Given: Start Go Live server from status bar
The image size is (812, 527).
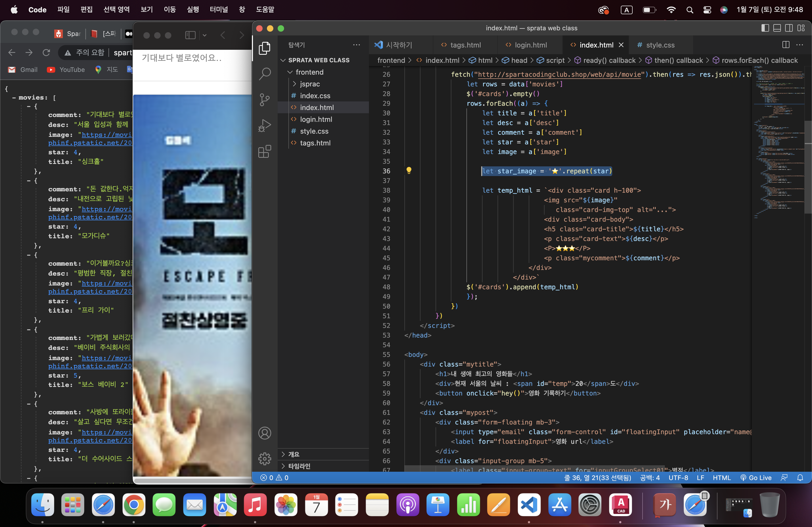Looking at the screenshot, I should (756, 478).
